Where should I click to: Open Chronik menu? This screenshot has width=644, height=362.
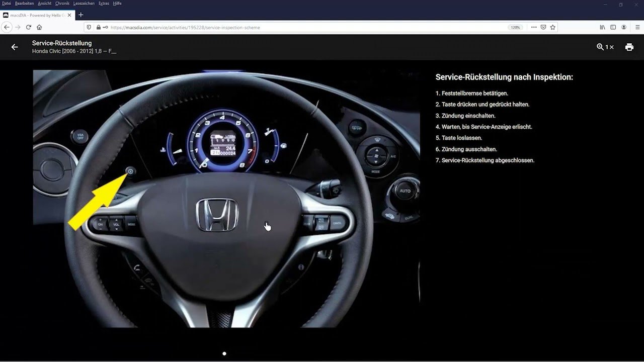[x=62, y=4]
